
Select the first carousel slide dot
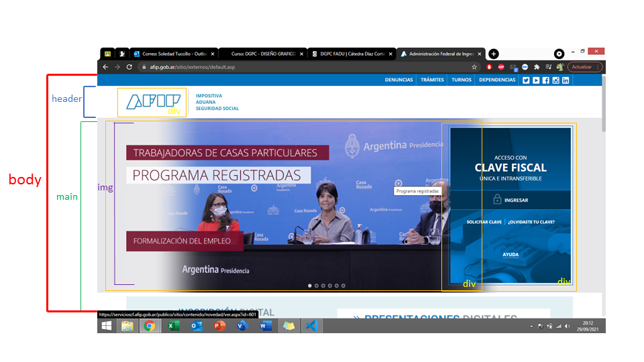click(x=310, y=286)
